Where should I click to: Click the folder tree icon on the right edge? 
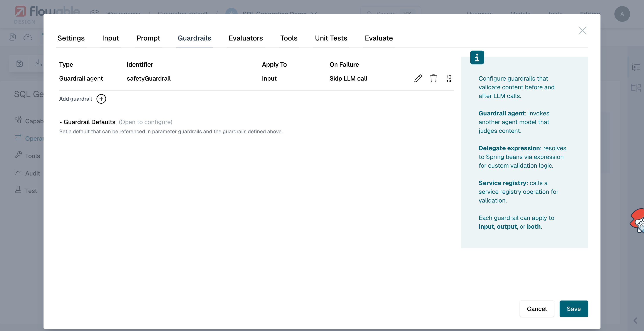(x=636, y=88)
